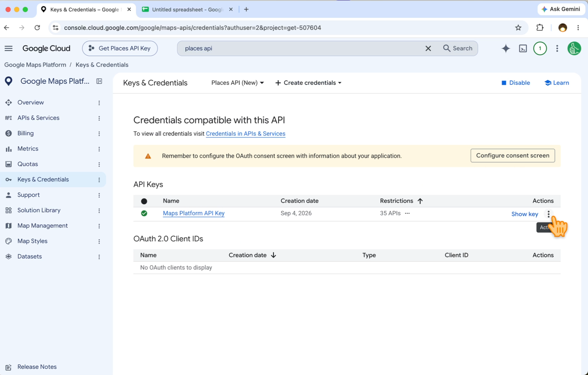Click the Ask Gemini button in Chrome
The height and width of the screenshot is (375, 588).
(x=561, y=9)
